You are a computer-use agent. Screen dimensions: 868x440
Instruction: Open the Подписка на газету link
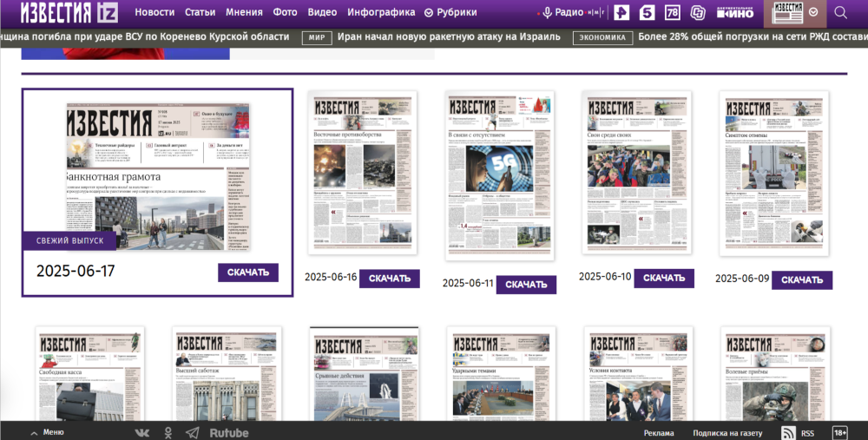(727, 433)
